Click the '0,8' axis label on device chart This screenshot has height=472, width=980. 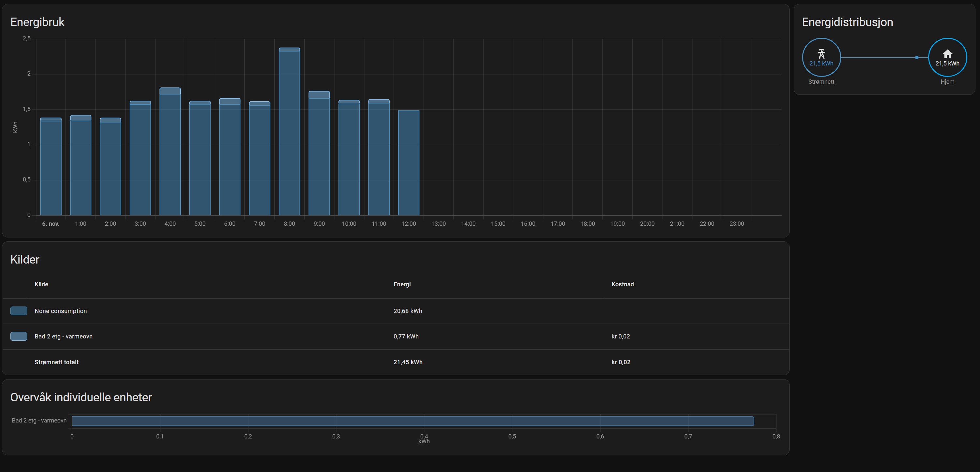point(776,436)
